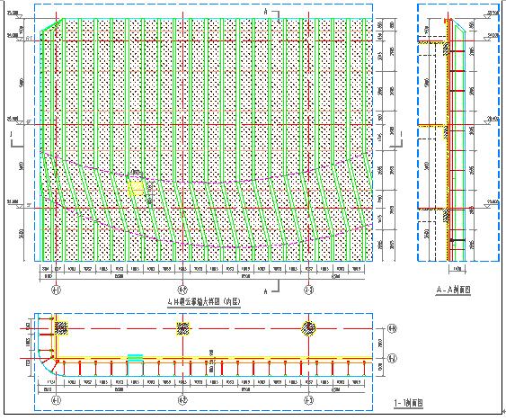Click lower axis bubble right of the plan
This screenshot has height=420, width=506.
pos(393,358)
